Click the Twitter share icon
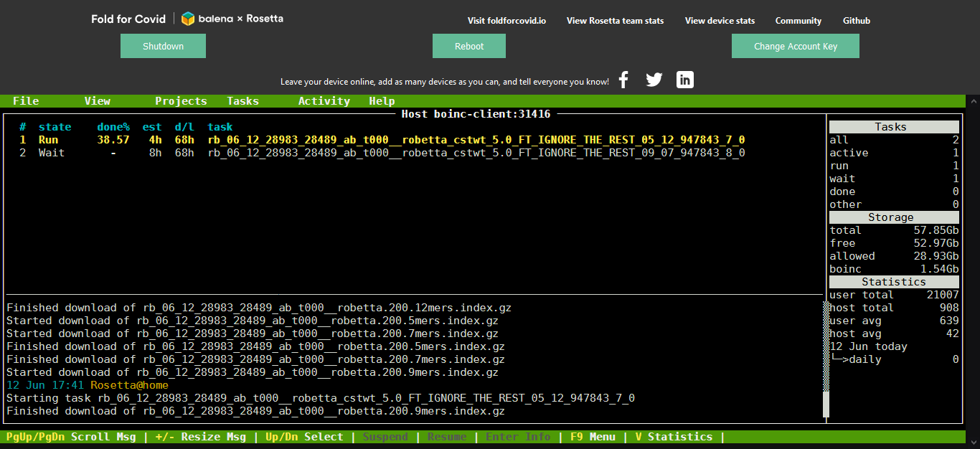980x449 pixels. pos(654,80)
